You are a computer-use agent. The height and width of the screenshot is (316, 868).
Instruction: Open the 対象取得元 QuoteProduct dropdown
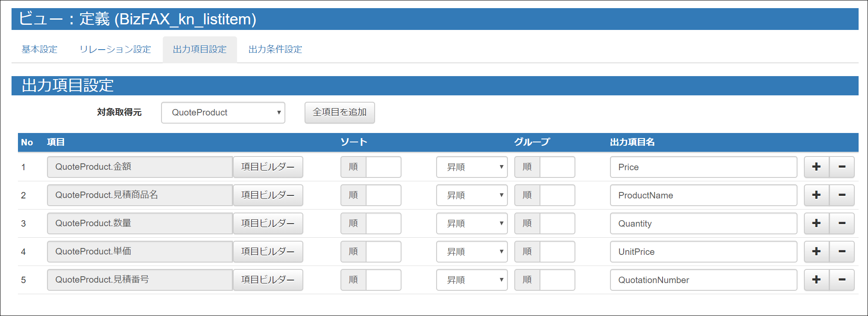(223, 112)
